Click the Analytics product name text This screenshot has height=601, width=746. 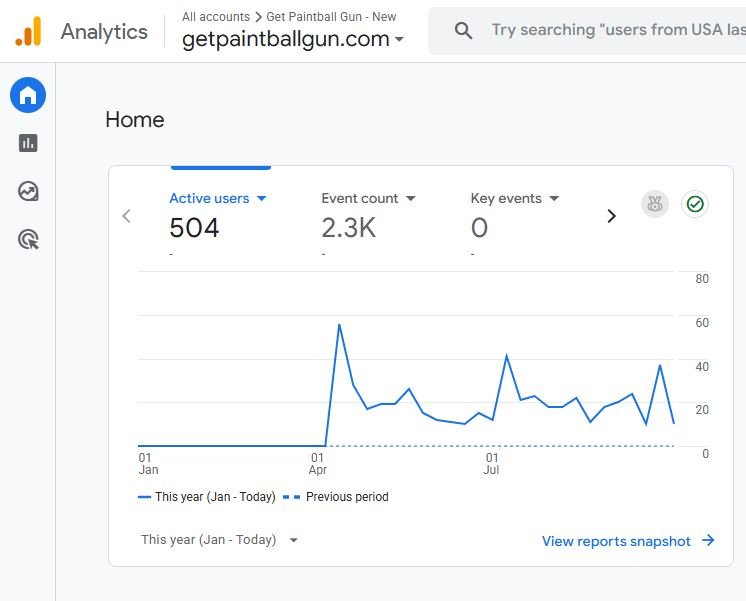[x=104, y=32]
